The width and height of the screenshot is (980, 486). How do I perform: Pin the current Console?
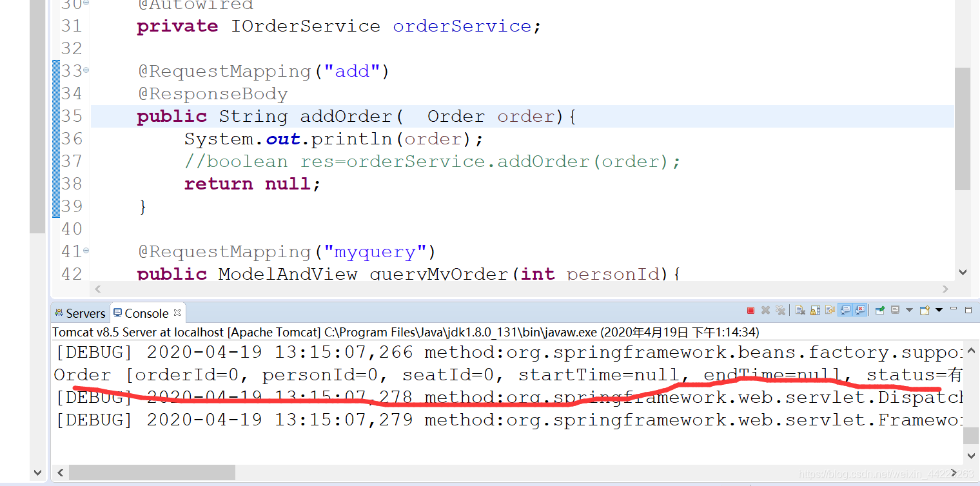879,310
